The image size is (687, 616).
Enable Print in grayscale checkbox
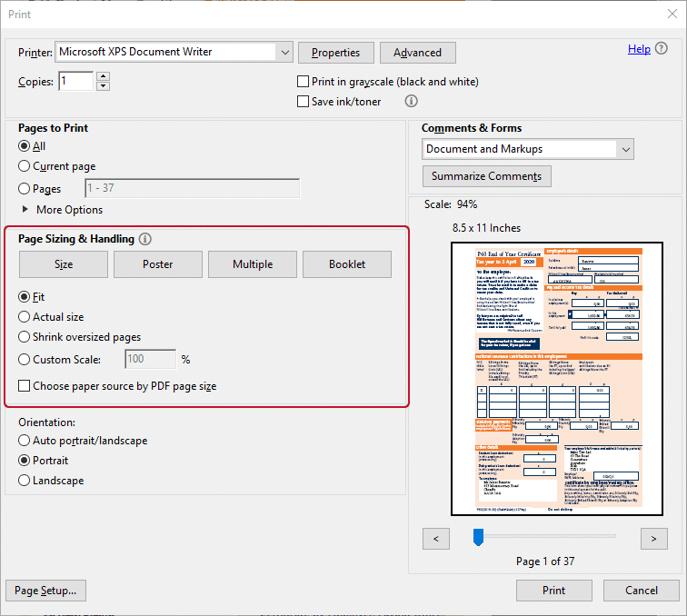point(304,82)
